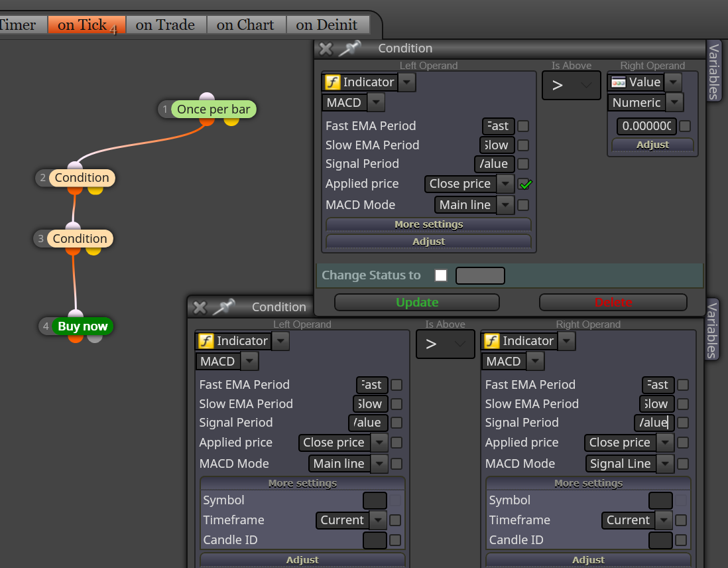Open the MACD indicator dropdown in top panel
Screen dimensions: 728x568
point(376,103)
